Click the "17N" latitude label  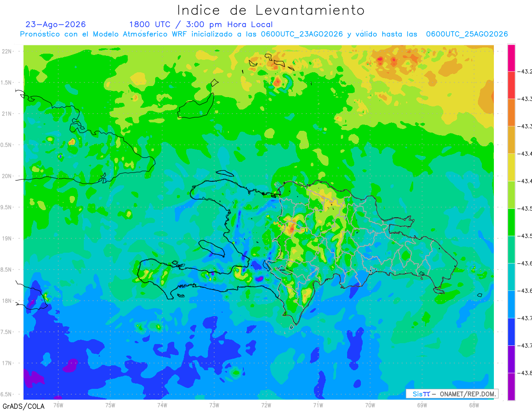click(8, 363)
